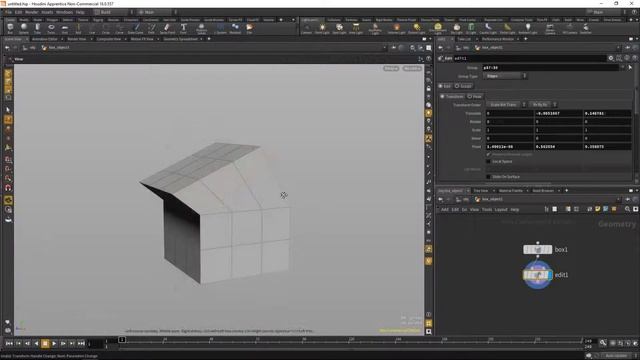Viewport: 640px width, 360px height.
Task: Click the Translate Y value field
Action: [x=558, y=113]
